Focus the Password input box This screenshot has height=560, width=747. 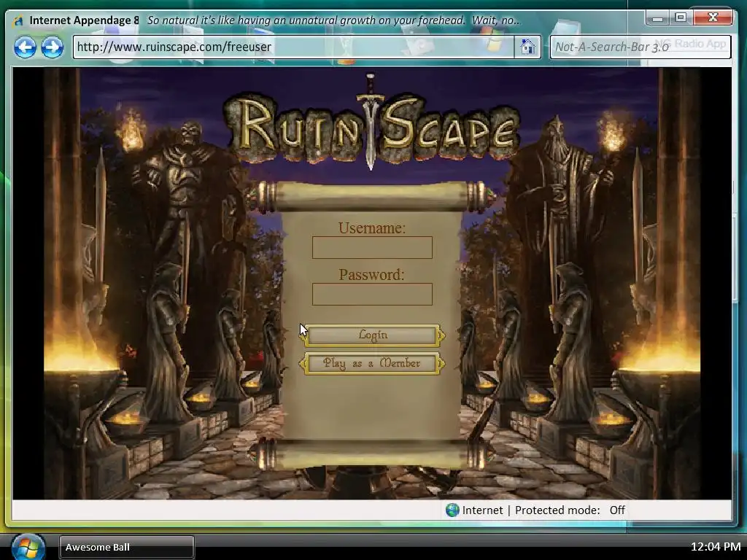pyautogui.click(x=372, y=294)
